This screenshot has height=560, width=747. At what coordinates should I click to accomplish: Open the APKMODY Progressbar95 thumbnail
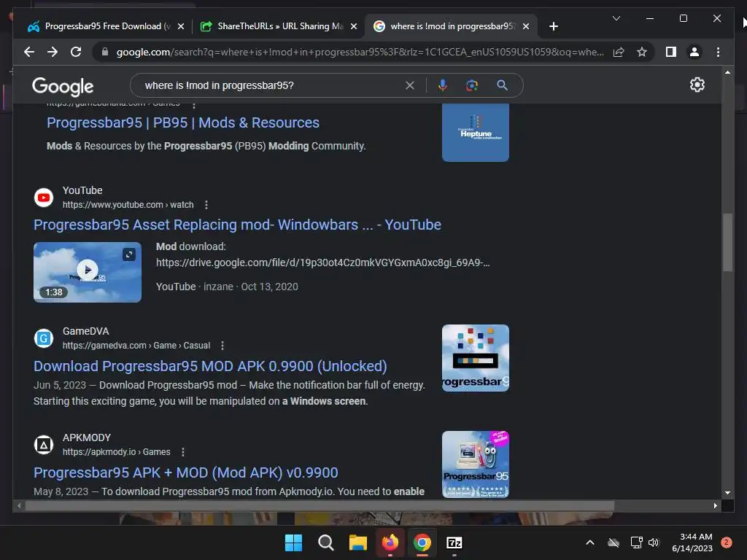point(476,464)
